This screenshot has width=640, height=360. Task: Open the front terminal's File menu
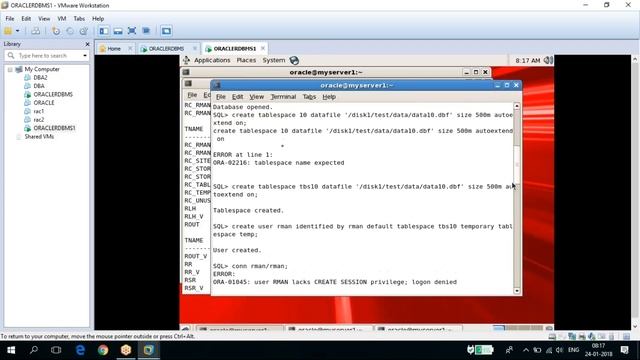coord(220,97)
